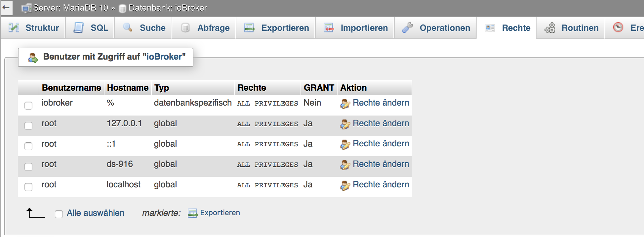Click the edit-user icon for iobroker row
Viewport: 644px width, 237px height.
[x=345, y=104]
